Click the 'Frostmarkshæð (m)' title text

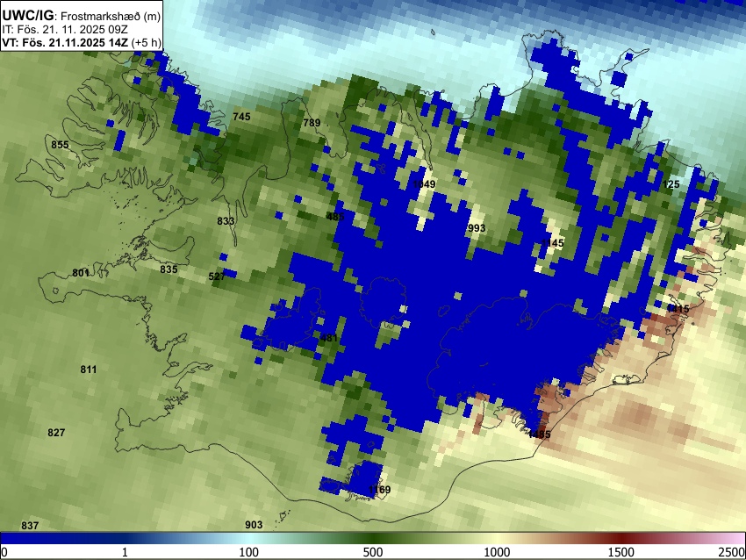click(x=111, y=16)
